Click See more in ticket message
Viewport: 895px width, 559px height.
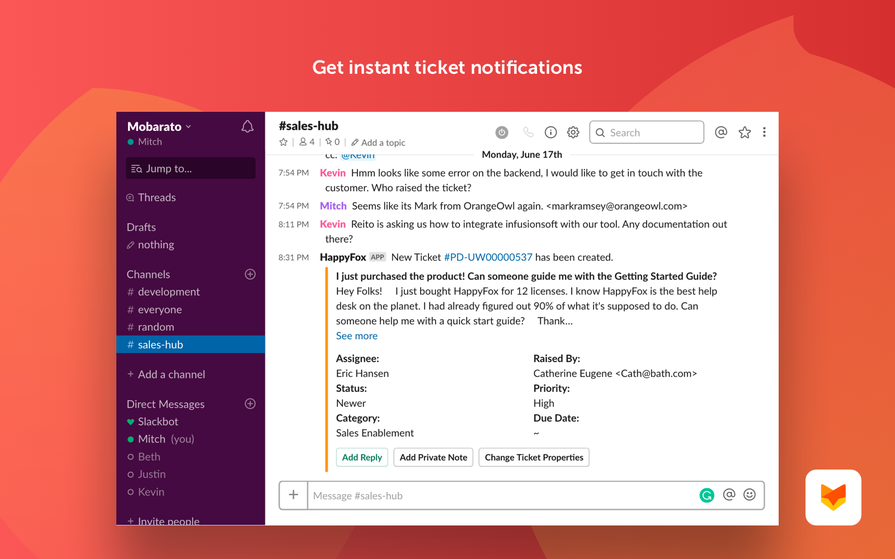[357, 336]
